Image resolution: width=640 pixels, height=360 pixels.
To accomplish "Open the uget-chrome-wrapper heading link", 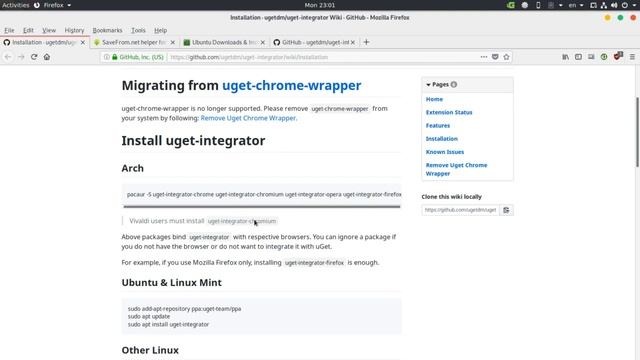I will click(291, 85).
